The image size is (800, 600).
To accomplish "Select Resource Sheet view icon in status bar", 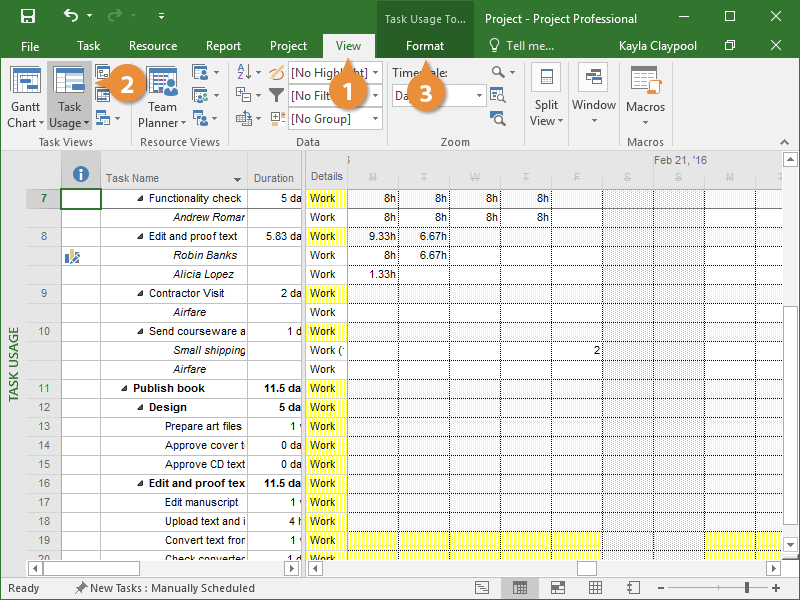I will (595, 588).
